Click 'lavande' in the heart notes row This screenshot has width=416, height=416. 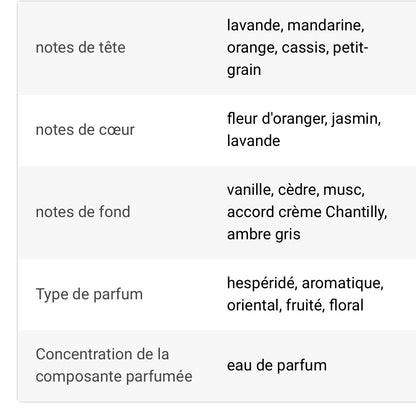[253, 141]
